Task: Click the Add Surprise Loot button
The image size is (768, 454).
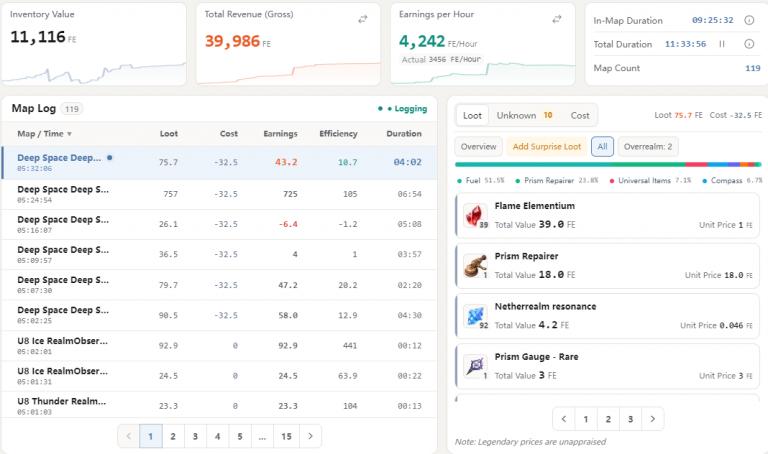Action: [547, 146]
